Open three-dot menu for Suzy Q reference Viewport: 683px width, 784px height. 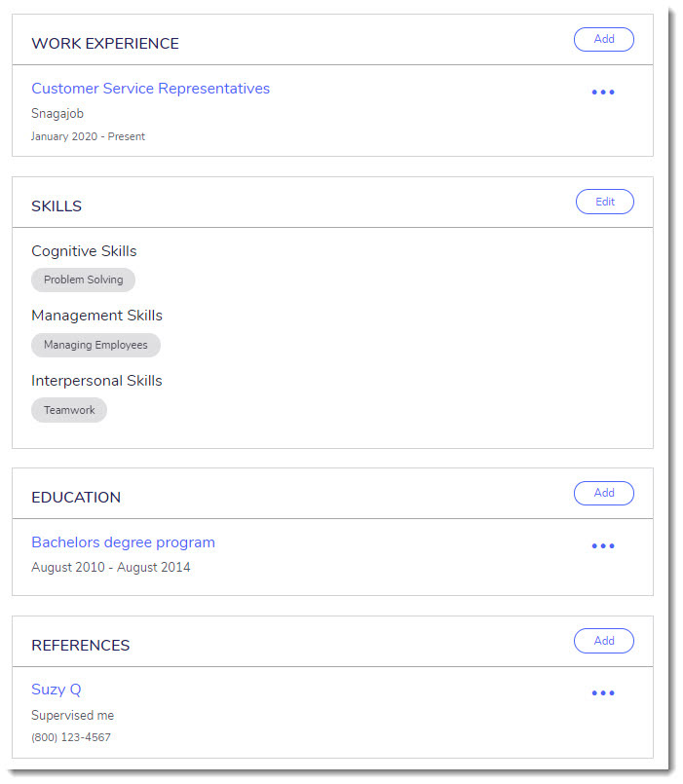click(x=603, y=693)
